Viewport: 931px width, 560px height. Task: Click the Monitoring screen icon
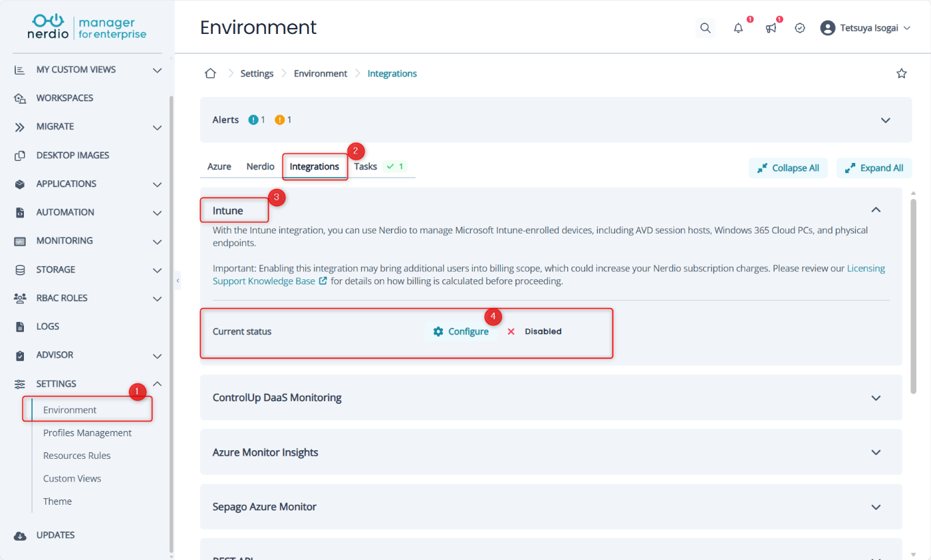tap(20, 241)
